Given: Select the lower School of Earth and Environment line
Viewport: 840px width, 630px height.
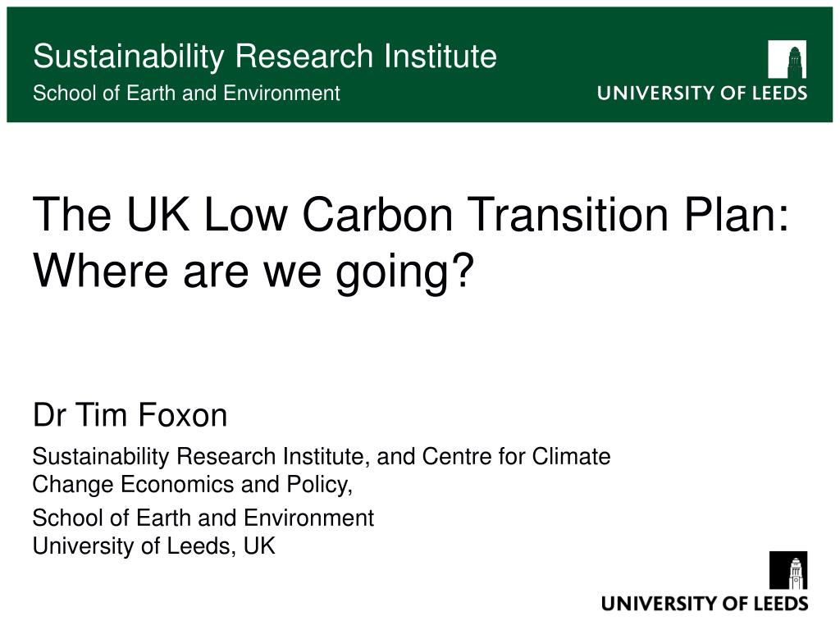Looking at the screenshot, I should (x=203, y=518).
